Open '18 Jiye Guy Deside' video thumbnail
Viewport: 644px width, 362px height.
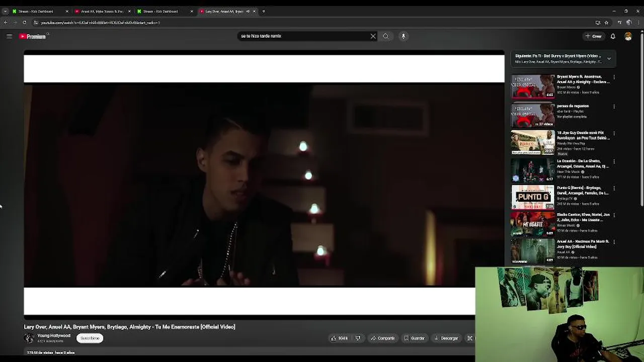click(533, 142)
